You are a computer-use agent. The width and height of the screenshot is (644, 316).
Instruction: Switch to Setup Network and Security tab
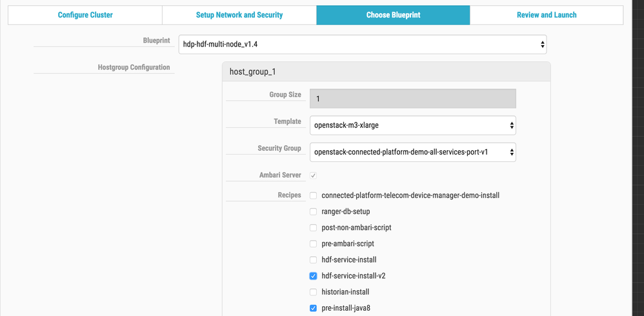pyautogui.click(x=239, y=15)
